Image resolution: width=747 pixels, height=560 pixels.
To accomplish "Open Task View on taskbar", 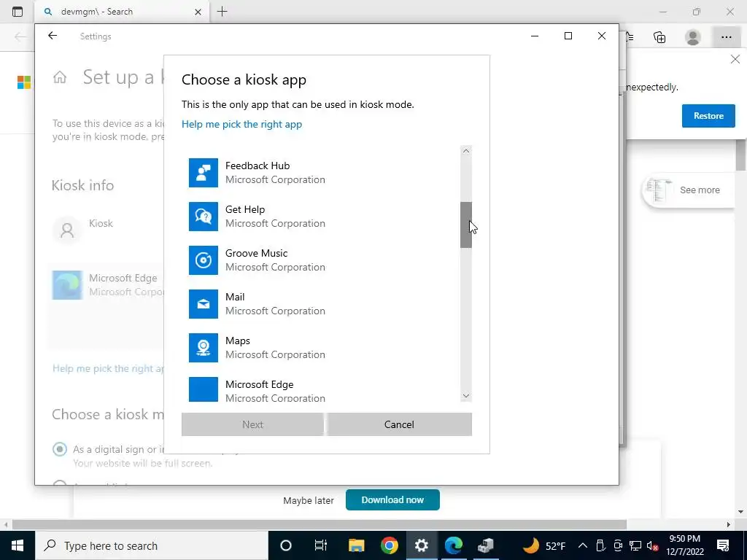I will coord(321,545).
